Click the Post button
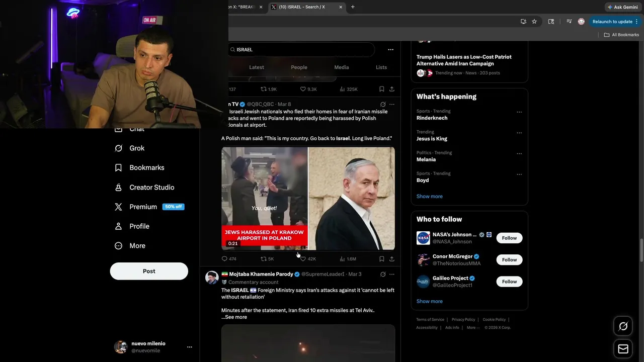Screen dimensions: 644x362 point(149,271)
